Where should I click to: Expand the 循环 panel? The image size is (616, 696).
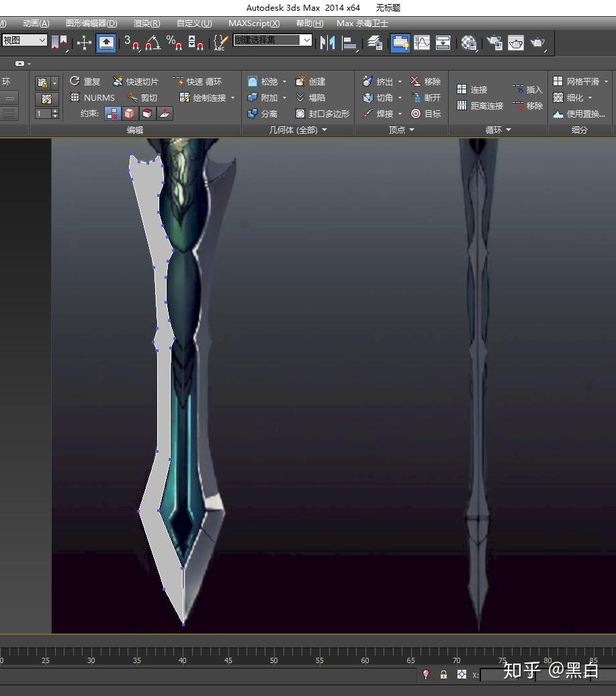coord(498,130)
